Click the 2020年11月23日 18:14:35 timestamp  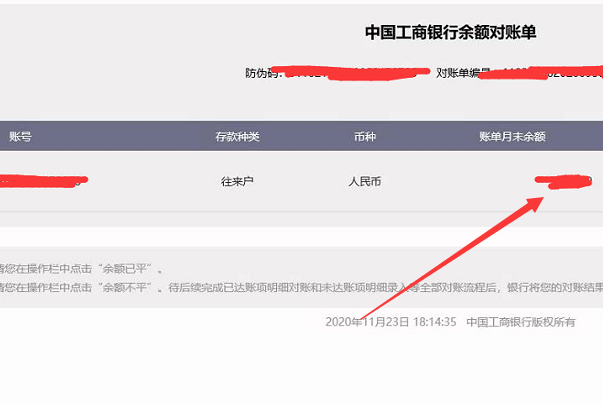pyautogui.click(x=391, y=322)
